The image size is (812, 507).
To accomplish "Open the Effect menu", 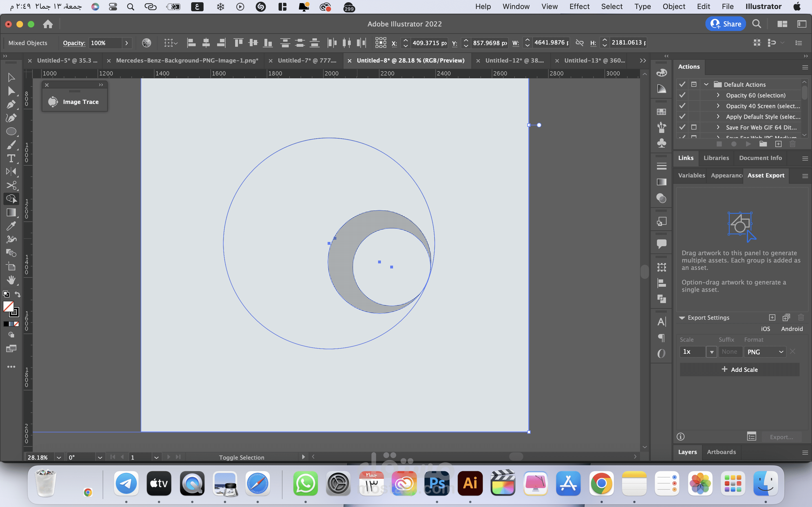I will click(579, 6).
